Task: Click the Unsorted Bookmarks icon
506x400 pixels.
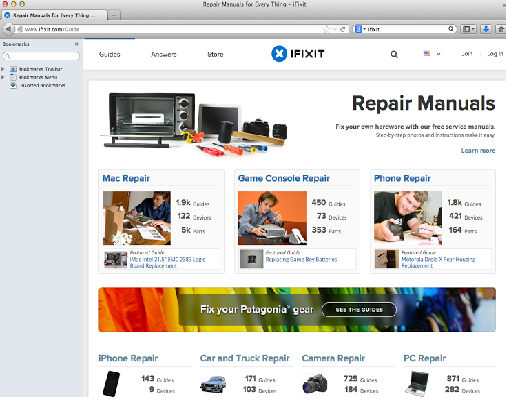Action: tap(13, 85)
